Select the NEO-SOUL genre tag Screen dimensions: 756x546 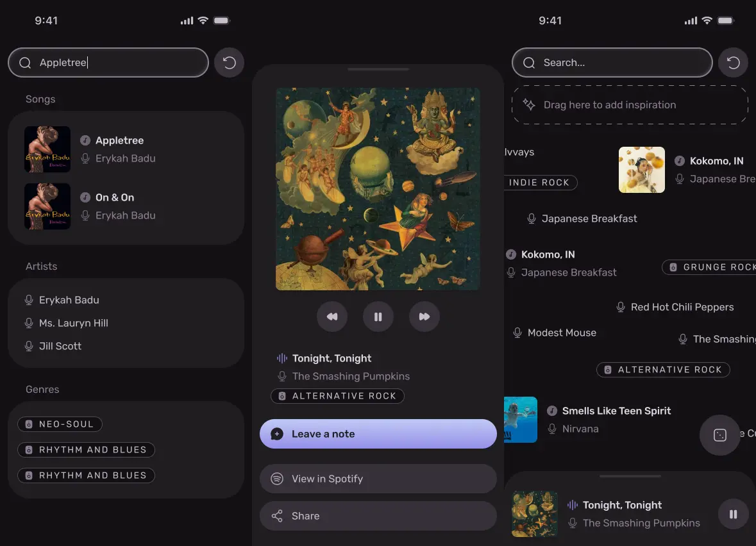(x=60, y=424)
